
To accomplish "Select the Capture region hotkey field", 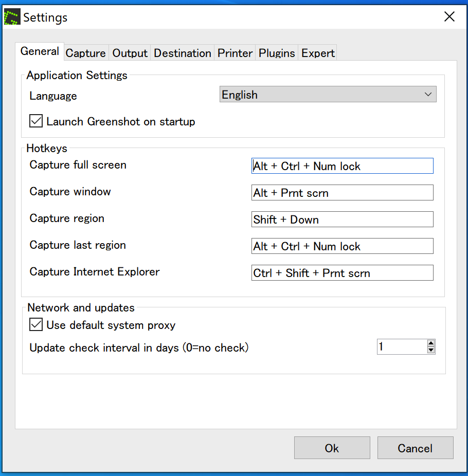I will [x=342, y=219].
